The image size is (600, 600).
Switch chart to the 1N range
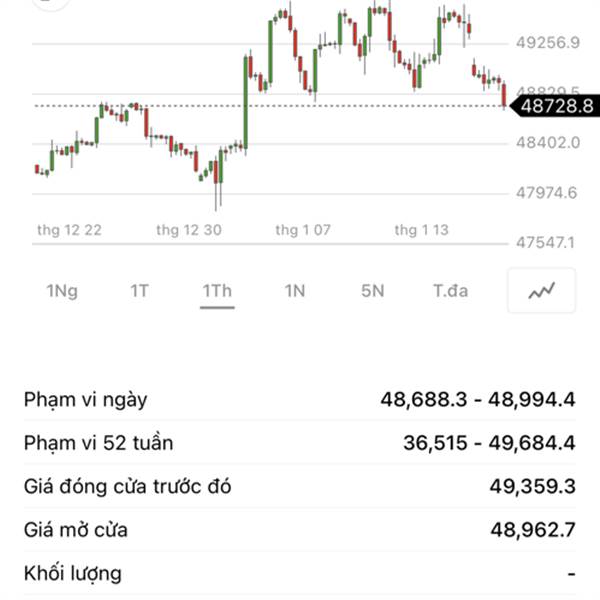pos(294,291)
